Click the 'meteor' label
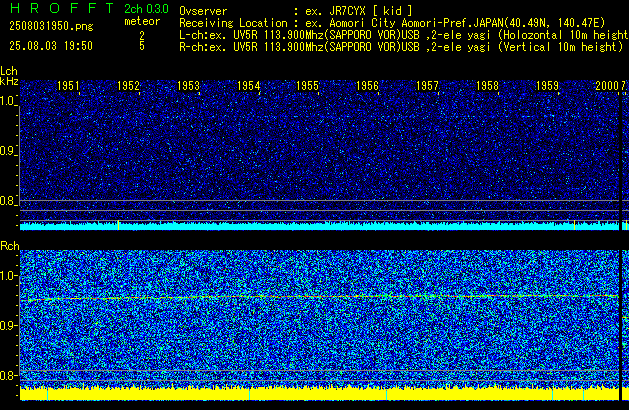 [142, 21]
